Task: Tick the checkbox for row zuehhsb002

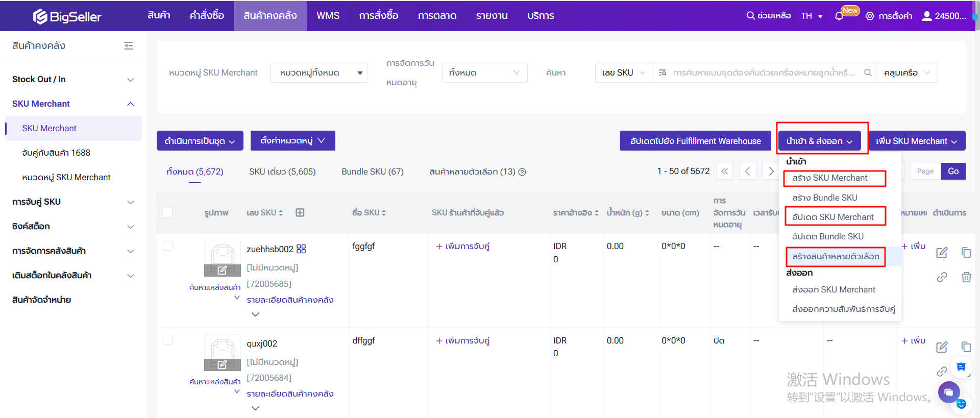Action: pos(167,246)
